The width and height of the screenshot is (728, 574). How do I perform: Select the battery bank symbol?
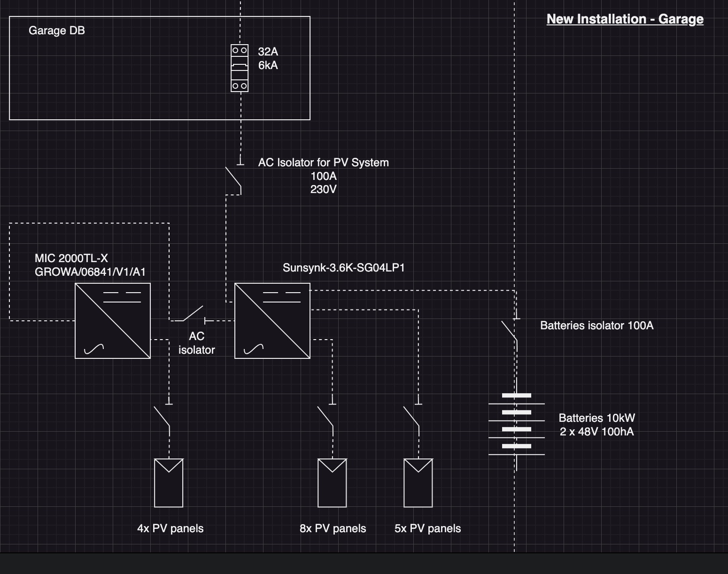(517, 425)
